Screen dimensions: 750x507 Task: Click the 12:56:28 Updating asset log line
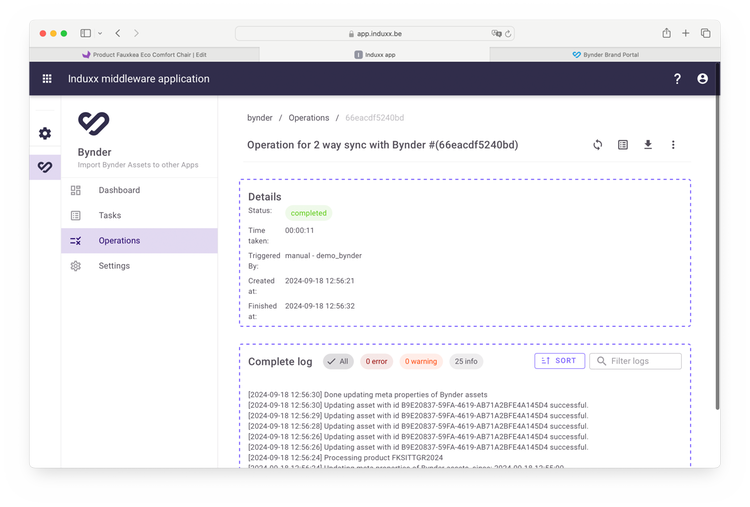click(x=418, y=426)
